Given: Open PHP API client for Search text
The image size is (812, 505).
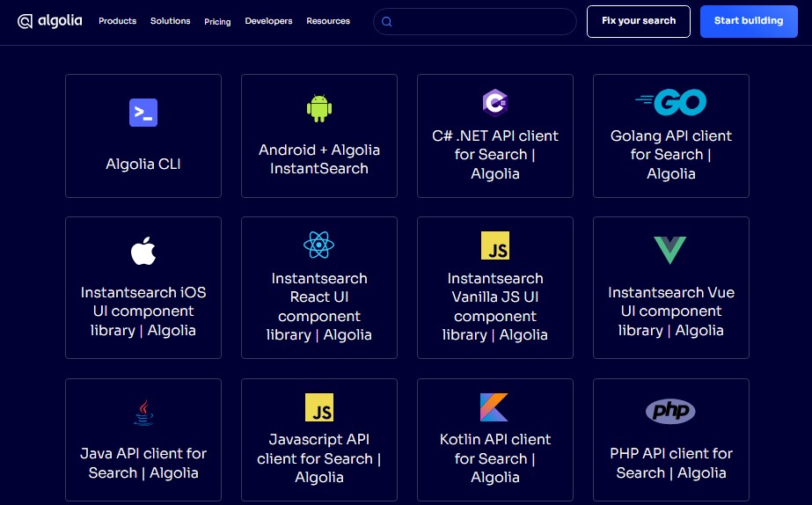Looking at the screenshot, I should (670, 463).
